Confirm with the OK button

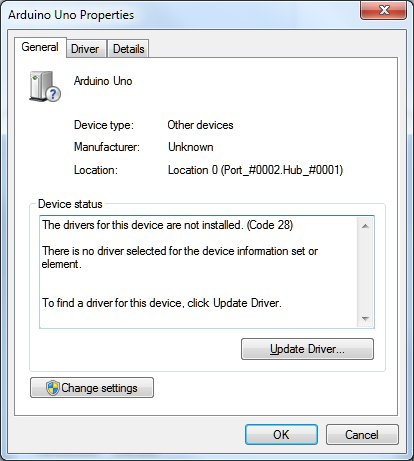[x=281, y=435]
